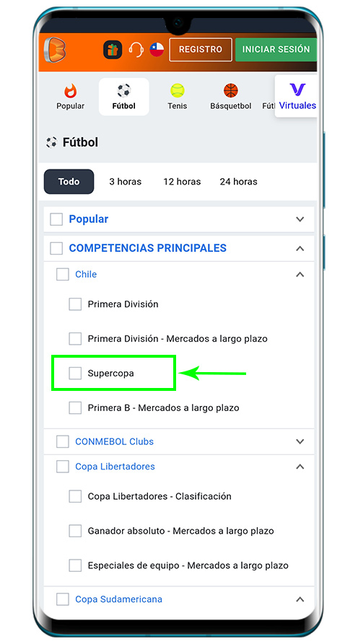Check the Supercopa checkbox
This screenshot has width=358, height=644.
coord(75,374)
